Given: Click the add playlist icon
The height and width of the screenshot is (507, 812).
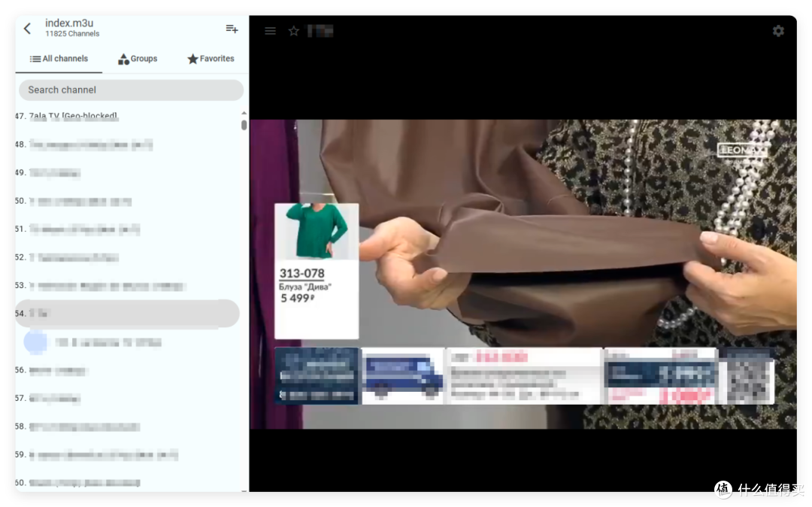Looking at the screenshot, I should click(x=232, y=29).
